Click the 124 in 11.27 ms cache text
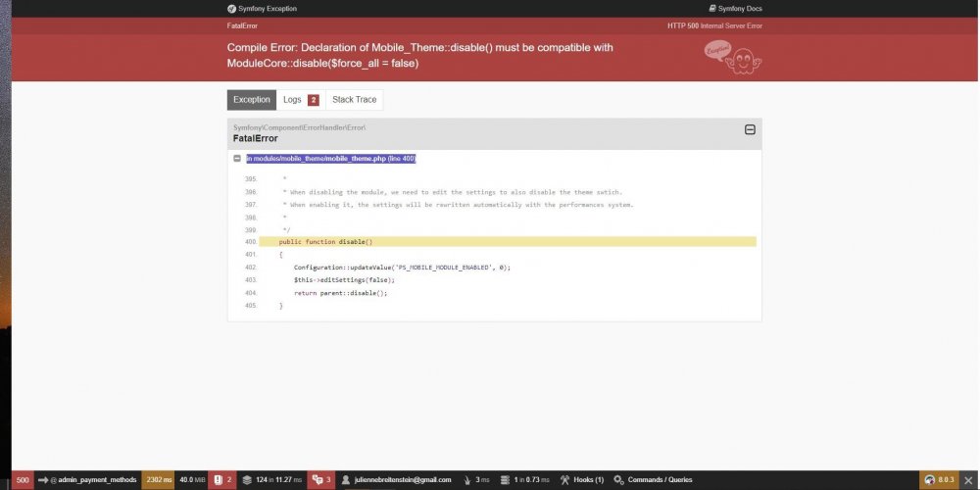The height and width of the screenshot is (490, 980). pos(278,480)
